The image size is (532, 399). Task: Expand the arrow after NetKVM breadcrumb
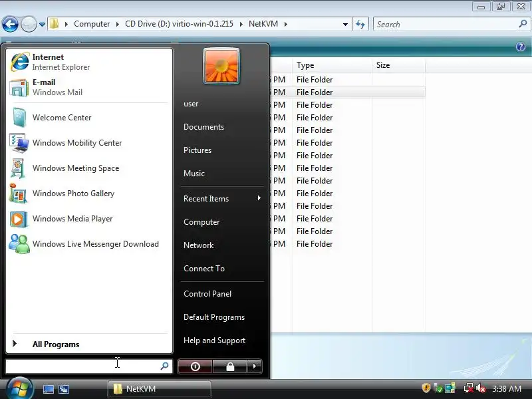(x=286, y=24)
